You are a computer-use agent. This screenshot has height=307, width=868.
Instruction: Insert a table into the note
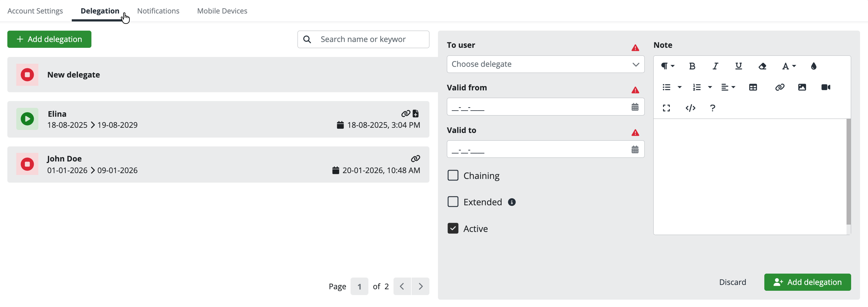click(x=753, y=88)
